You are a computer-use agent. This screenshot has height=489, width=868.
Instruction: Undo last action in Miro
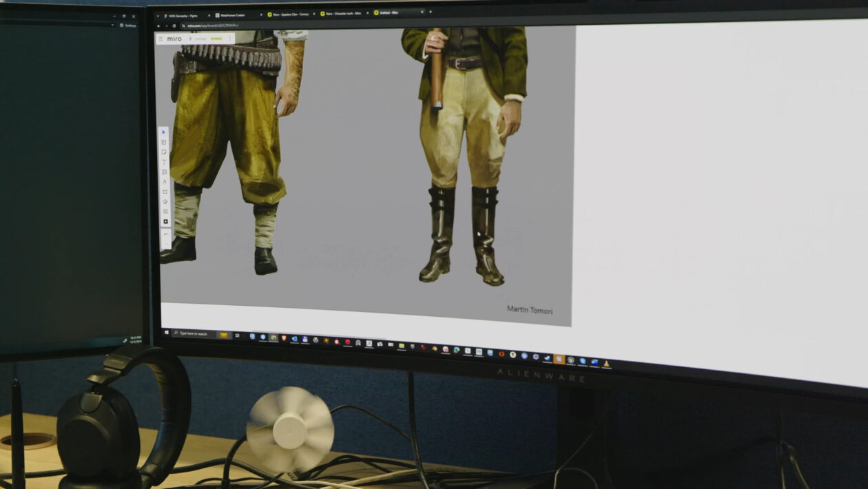[x=165, y=234]
